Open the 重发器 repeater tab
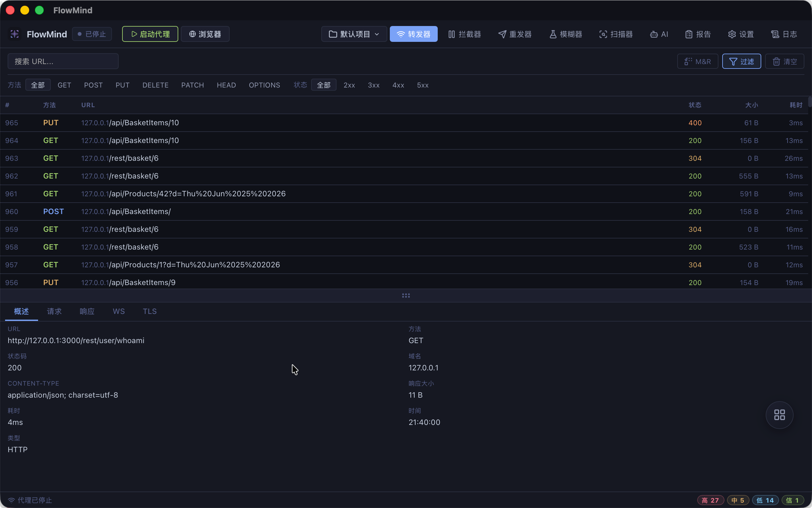Image resolution: width=812 pixels, height=508 pixels. click(515, 34)
